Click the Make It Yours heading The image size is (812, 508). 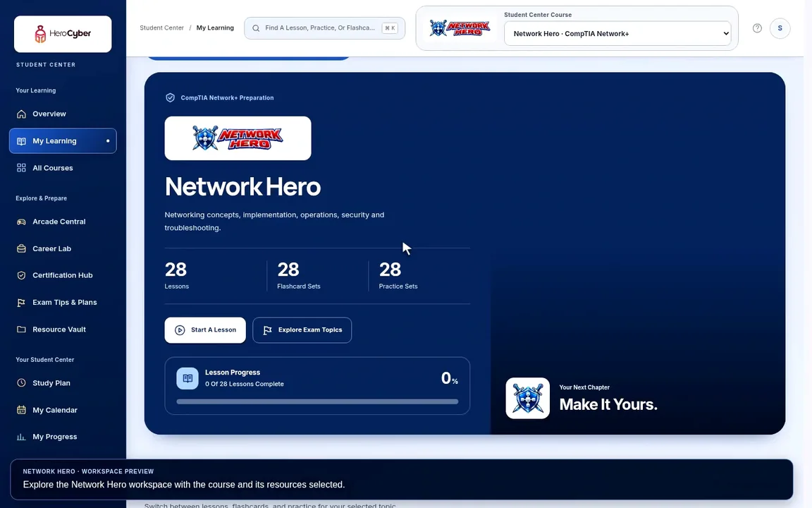608,404
